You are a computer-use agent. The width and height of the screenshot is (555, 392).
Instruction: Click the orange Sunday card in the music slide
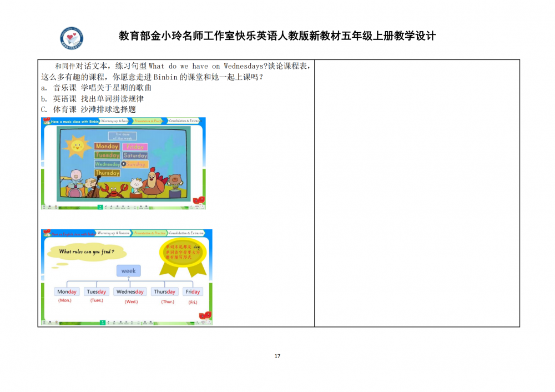(x=137, y=164)
